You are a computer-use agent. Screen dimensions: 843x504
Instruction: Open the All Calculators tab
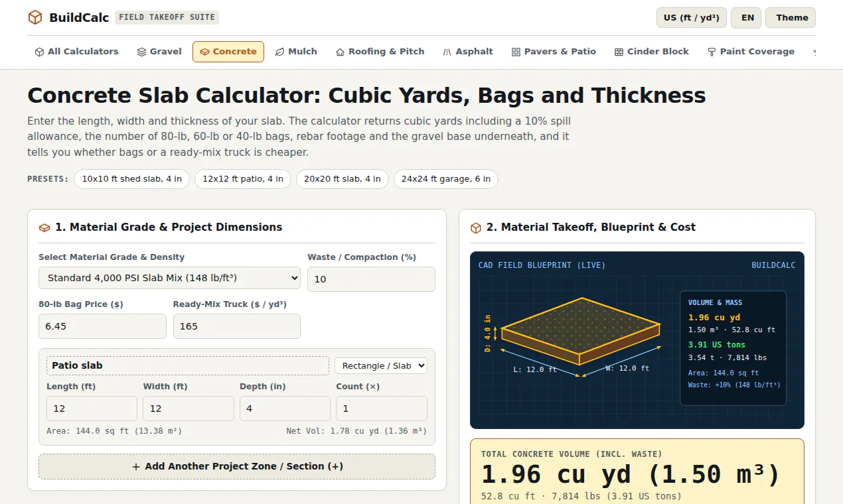point(76,52)
